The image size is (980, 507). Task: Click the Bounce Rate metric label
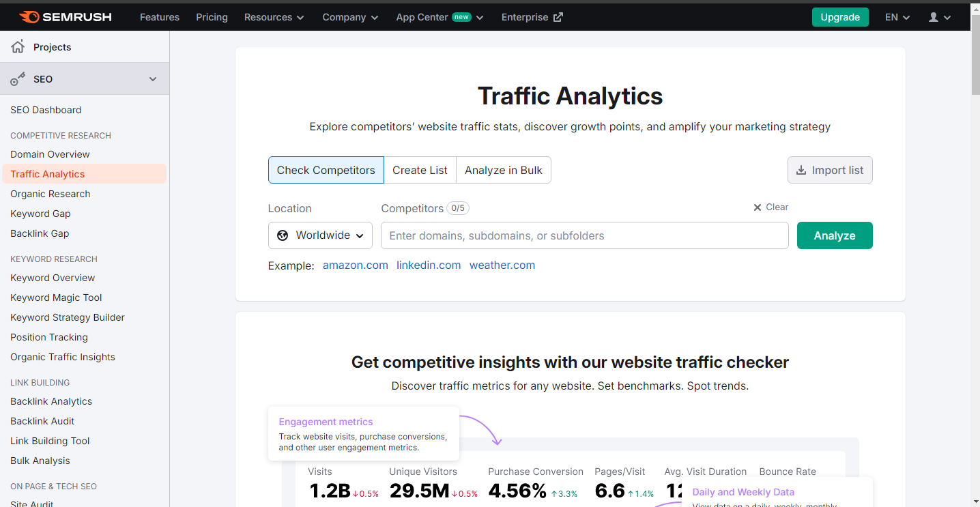(x=788, y=472)
